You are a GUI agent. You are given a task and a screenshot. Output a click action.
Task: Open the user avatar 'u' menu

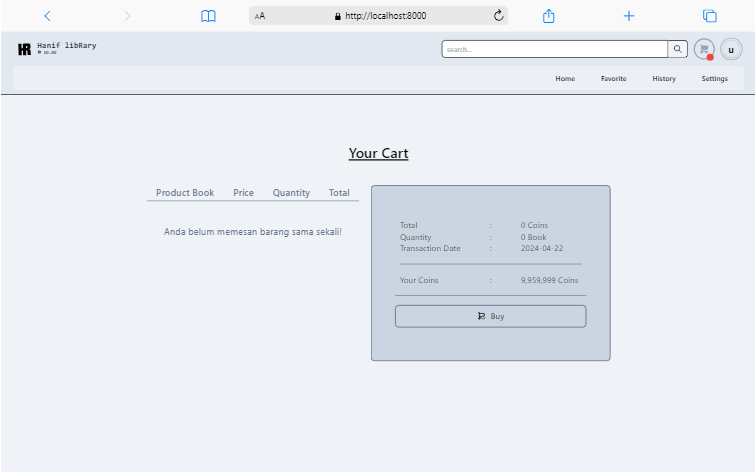pos(731,49)
